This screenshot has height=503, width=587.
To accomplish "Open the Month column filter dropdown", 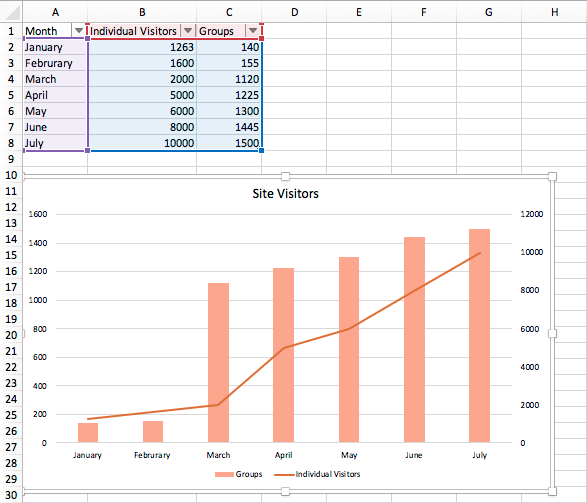I will point(79,31).
